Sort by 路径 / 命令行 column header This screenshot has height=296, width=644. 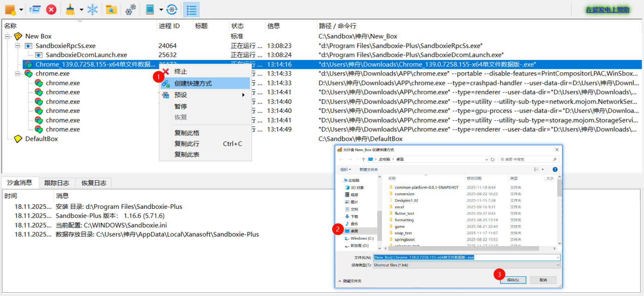(x=338, y=26)
